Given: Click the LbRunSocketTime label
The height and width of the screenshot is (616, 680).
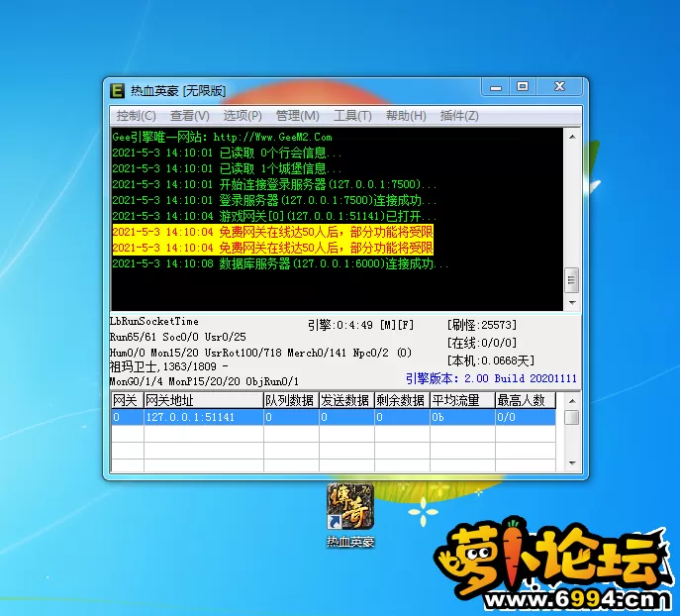Looking at the screenshot, I should coord(154,322).
